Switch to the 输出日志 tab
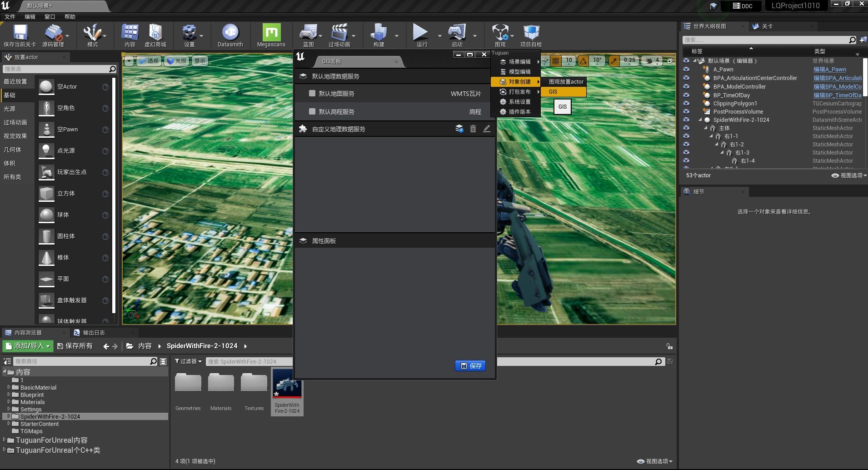This screenshot has width=868, height=470. (94, 333)
